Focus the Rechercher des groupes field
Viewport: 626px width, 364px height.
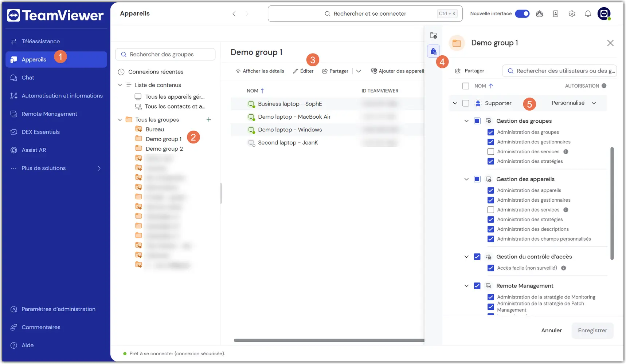(x=165, y=55)
